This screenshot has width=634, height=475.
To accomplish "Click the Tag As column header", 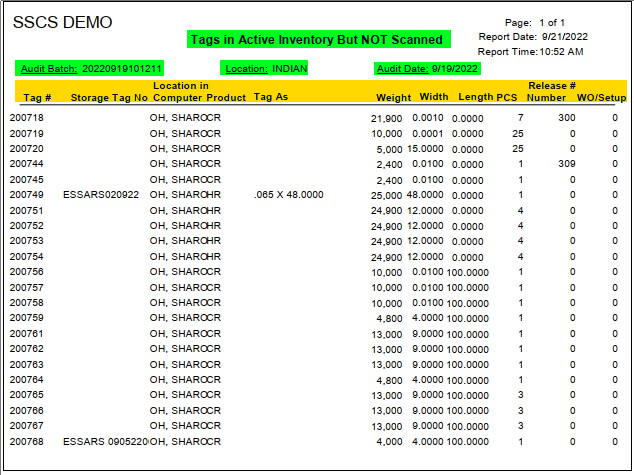I will click(271, 97).
